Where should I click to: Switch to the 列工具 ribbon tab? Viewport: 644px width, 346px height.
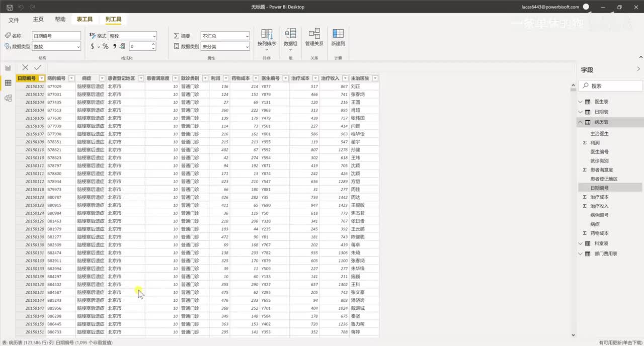pos(113,19)
